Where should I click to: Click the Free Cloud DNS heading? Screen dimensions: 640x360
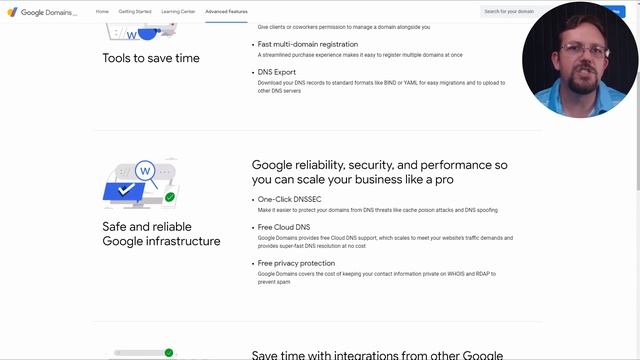(x=284, y=227)
